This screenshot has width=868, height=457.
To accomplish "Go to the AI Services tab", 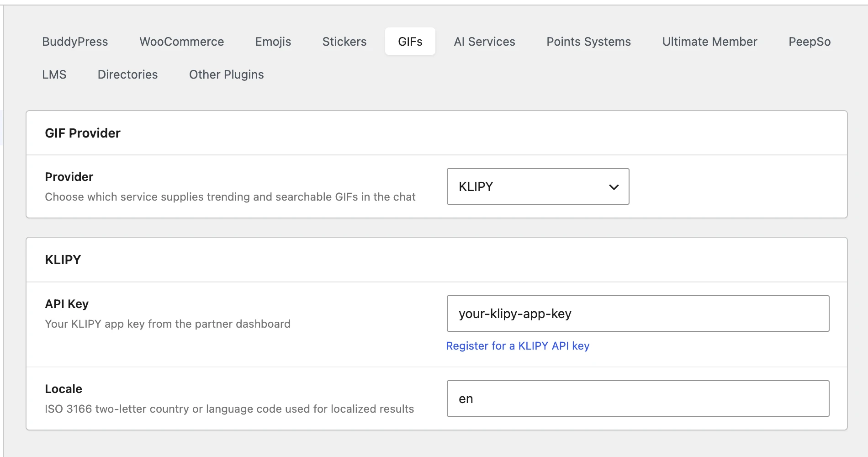I will point(484,42).
